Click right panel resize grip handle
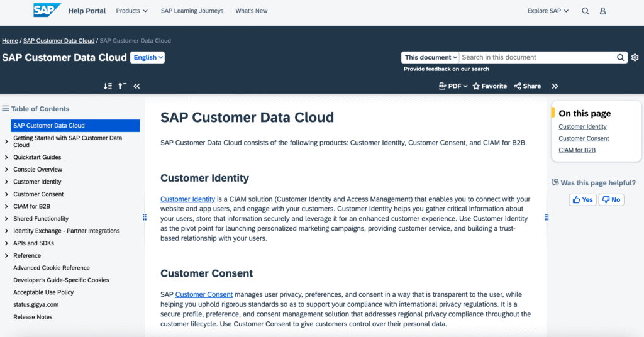 [547, 217]
